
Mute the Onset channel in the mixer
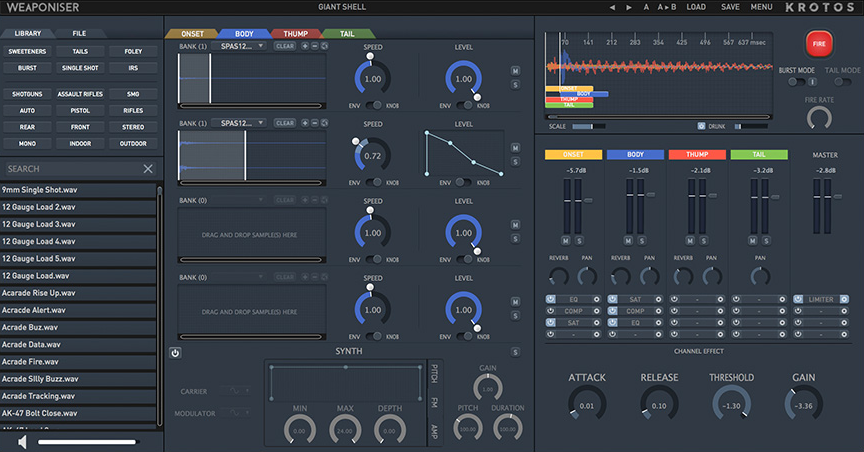pos(565,241)
